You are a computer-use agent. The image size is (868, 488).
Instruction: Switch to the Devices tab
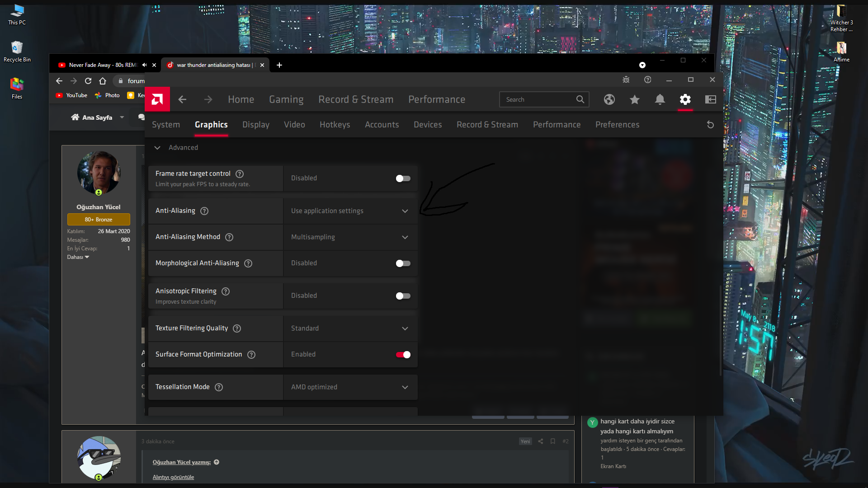[x=428, y=125]
